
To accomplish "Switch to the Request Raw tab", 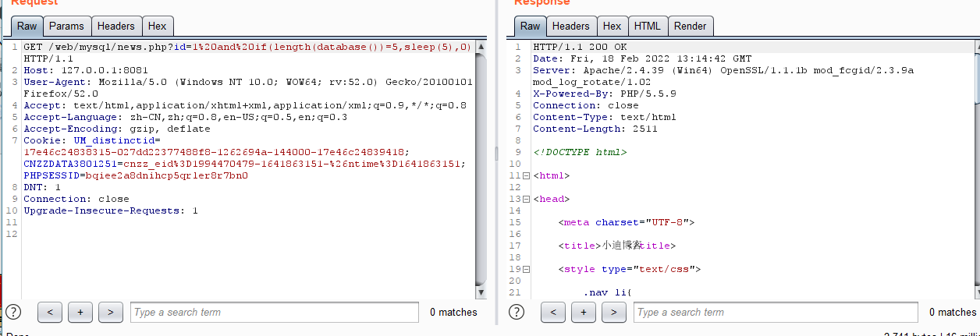I will (x=27, y=26).
